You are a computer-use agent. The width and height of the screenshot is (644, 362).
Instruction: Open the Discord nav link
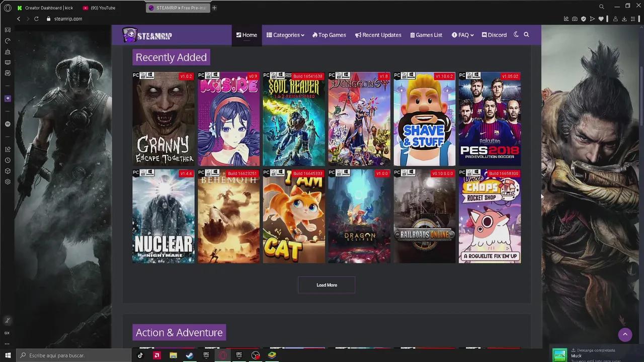tap(494, 35)
